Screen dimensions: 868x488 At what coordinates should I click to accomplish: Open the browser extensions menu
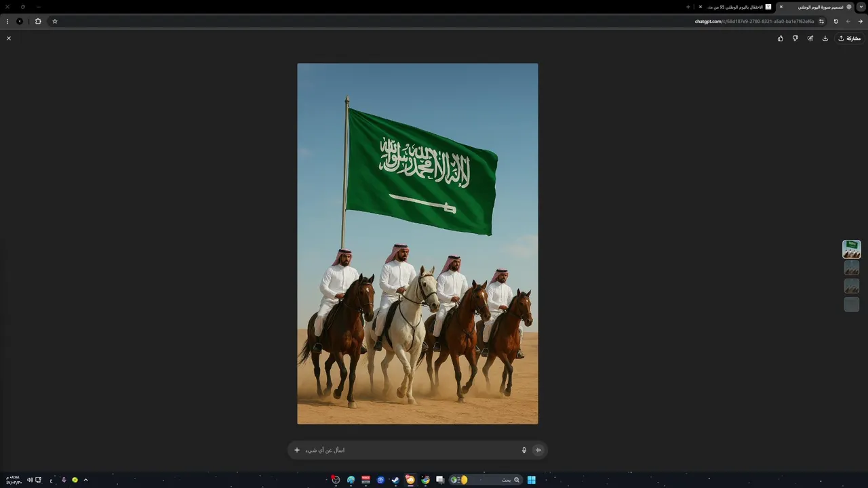[38, 21]
